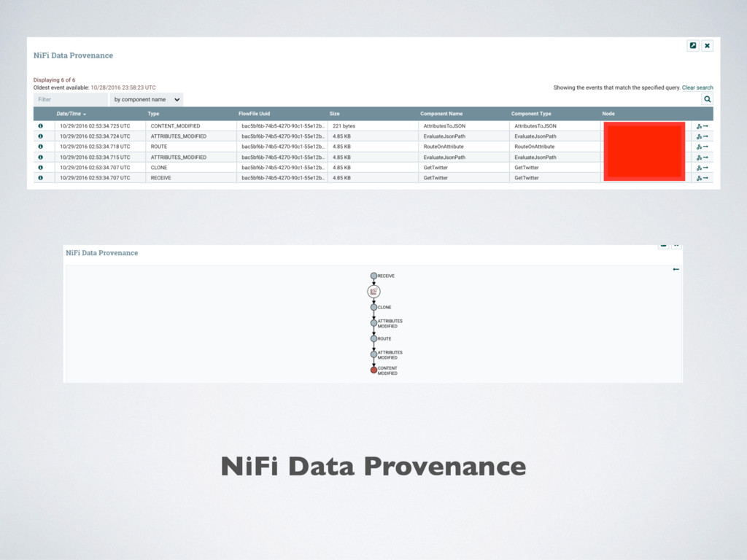This screenshot has width=747, height=560.
Task: Select the red CONTENT MODIFIED node
Action: 374,370
